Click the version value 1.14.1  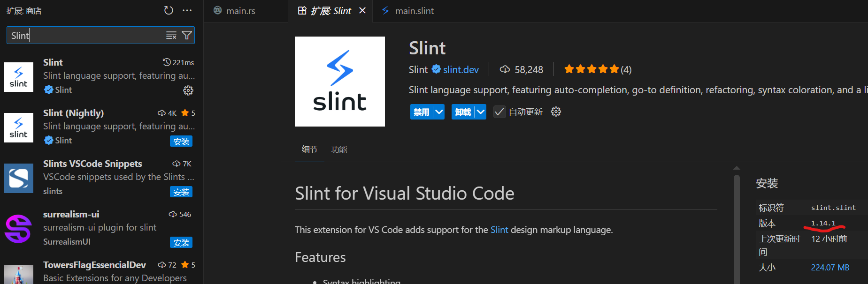pyautogui.click(x=823, y=223)
